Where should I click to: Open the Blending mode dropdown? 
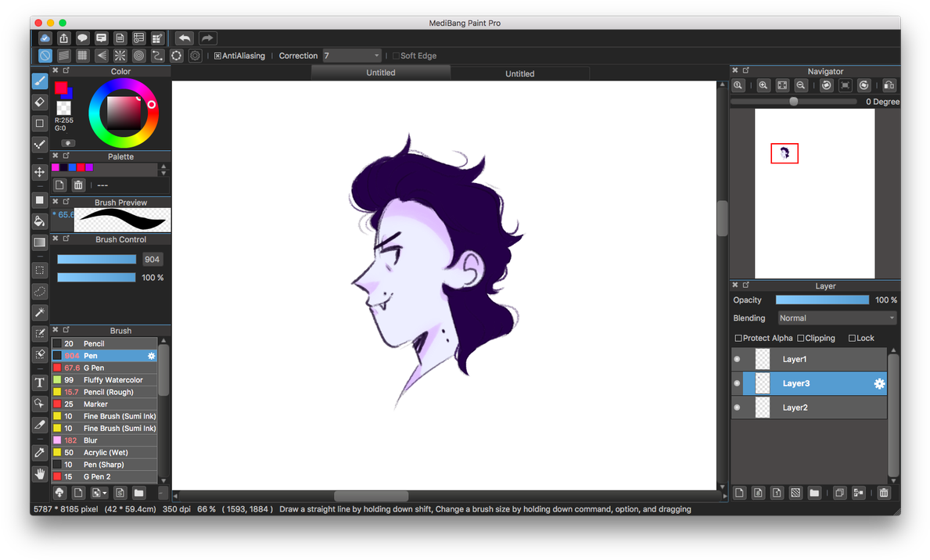click(836, 318)
